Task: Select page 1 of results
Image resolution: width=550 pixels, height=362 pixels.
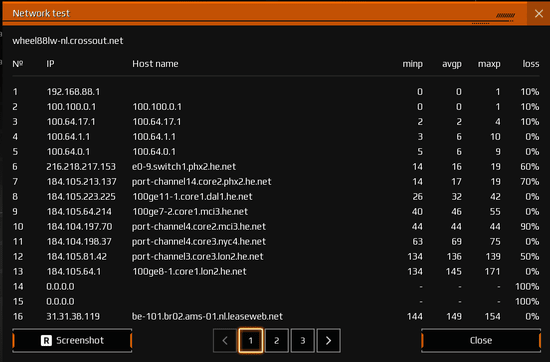Action: pos(251,340)
